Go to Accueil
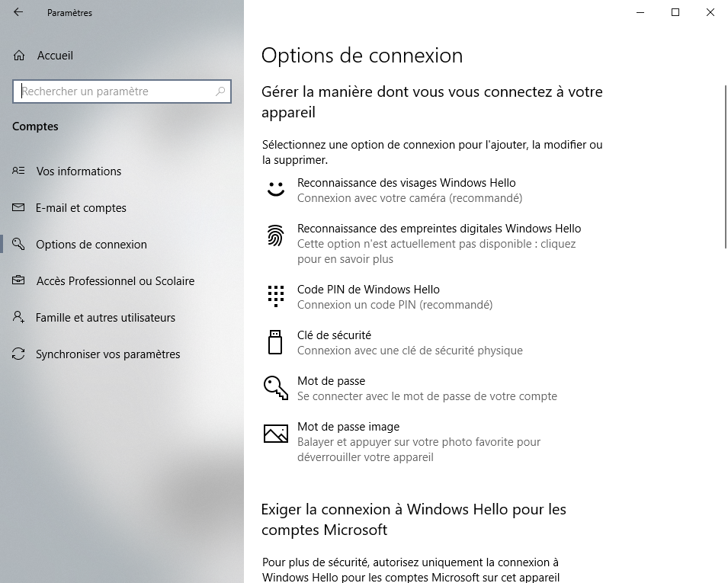The height and width of the screenshot is (583, 728). click(x=122, y=56)
